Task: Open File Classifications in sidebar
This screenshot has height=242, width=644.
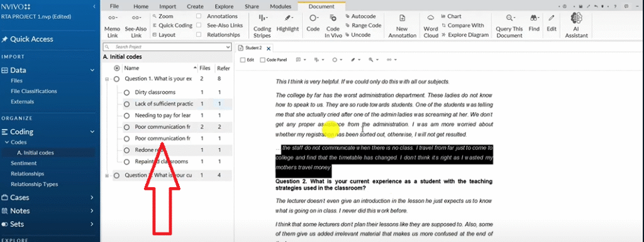Action: point(34,91)
